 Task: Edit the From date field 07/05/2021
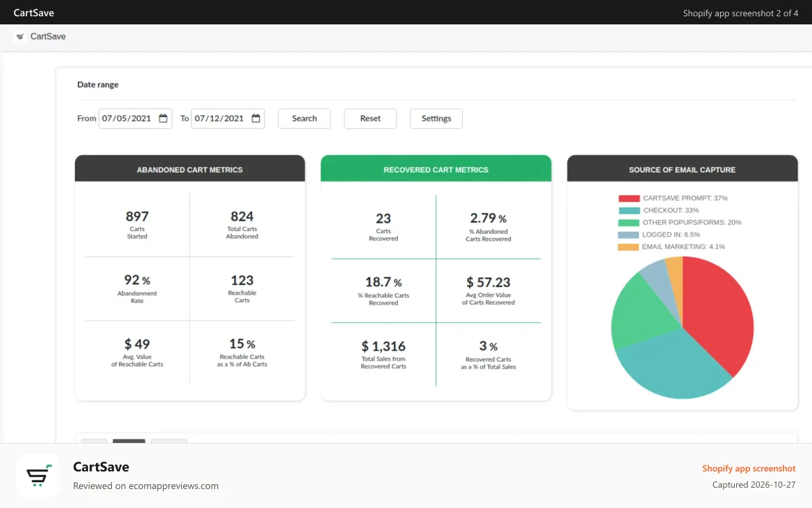(x=135, y=119)
